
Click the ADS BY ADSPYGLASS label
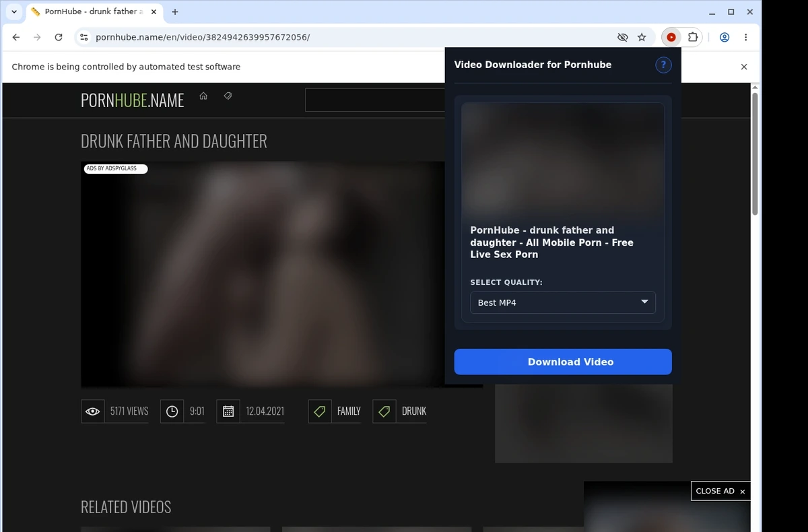pyautogui.click(x=115, y=168)
